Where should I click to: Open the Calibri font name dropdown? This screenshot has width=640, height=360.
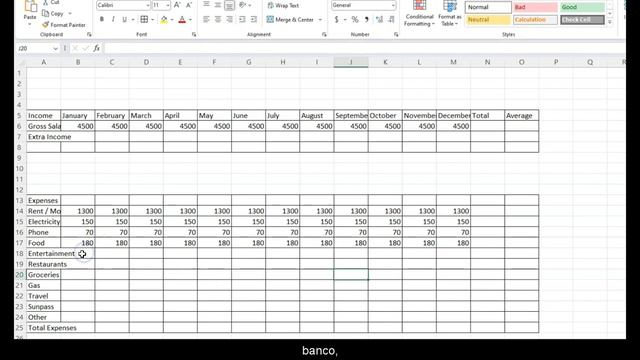pos(148,5)
